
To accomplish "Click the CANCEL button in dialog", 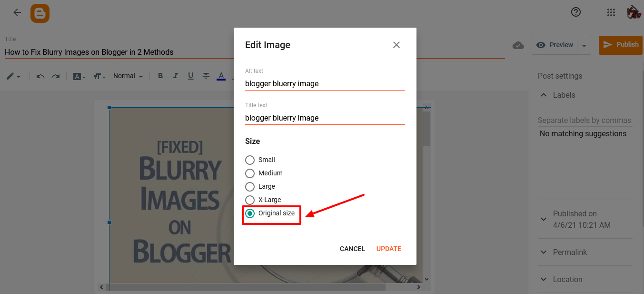I will click(x=352, y=249).
